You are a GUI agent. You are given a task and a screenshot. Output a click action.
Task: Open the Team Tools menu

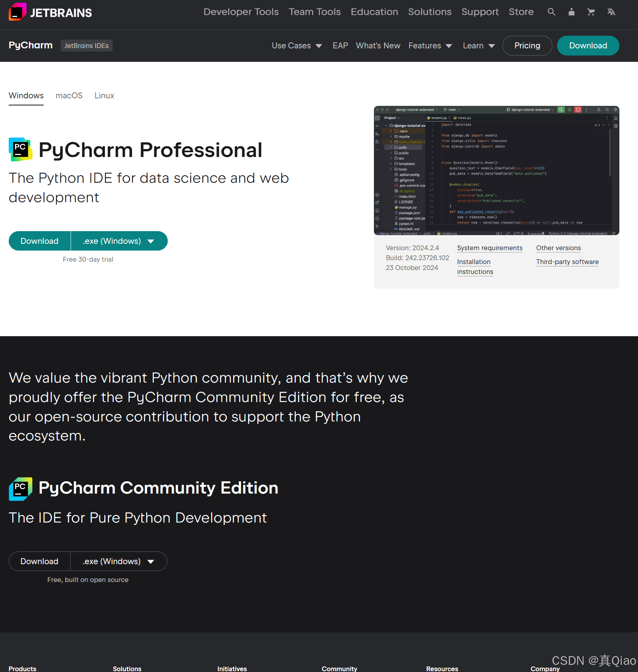[x=315, y=12]
